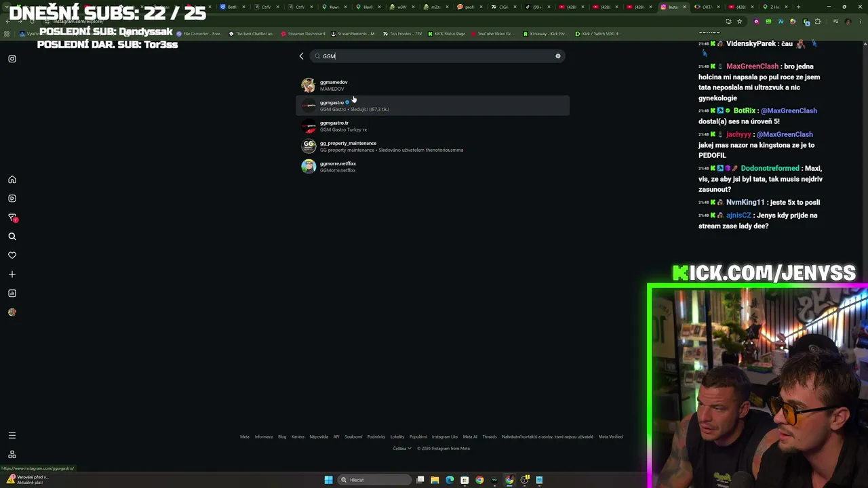
Task: Open the API footer link
Action: (336, 436)
